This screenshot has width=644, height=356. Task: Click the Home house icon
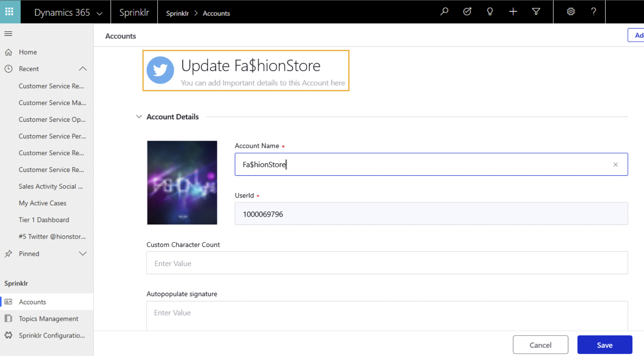click(x=9, y=52)
